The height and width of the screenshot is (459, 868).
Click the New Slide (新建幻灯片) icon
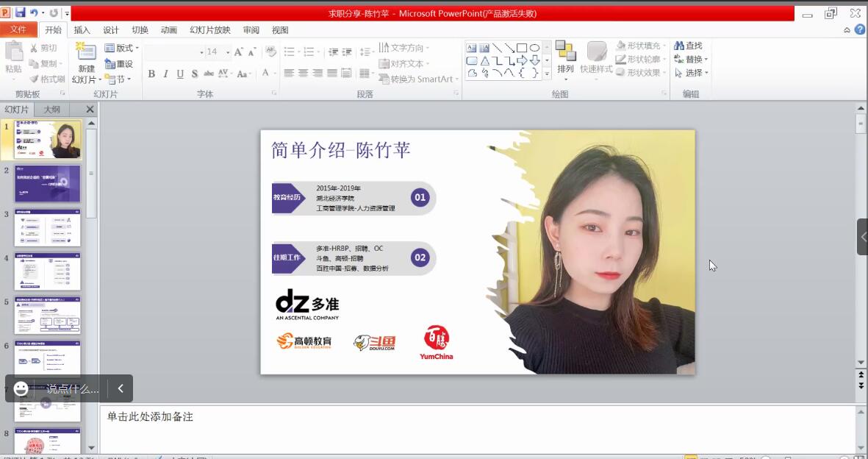[86, 53]
